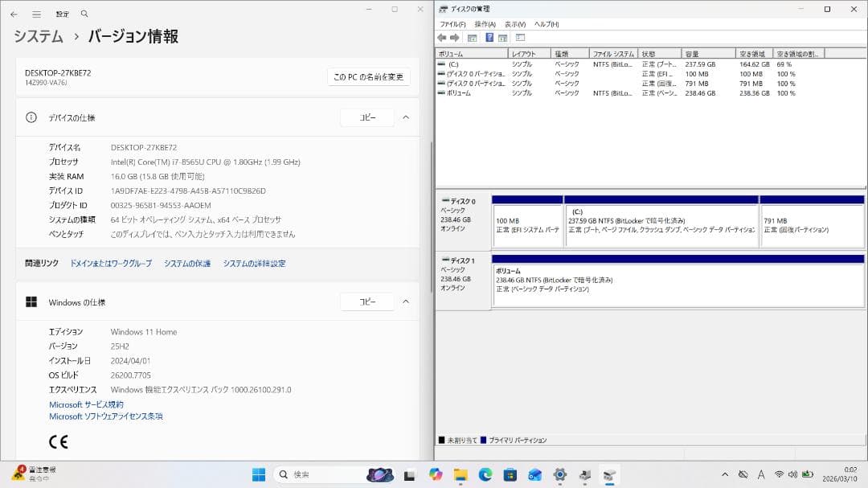Open Microsoft Store from the taskbar

510,474
